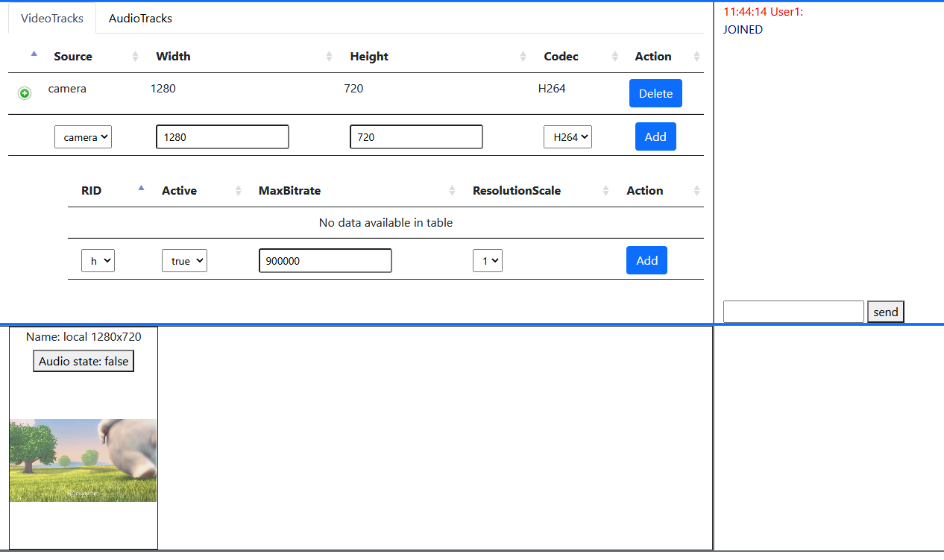Open the camera source dropdown
The width and height of the screenshot is (944, 560).
(83, 137)
